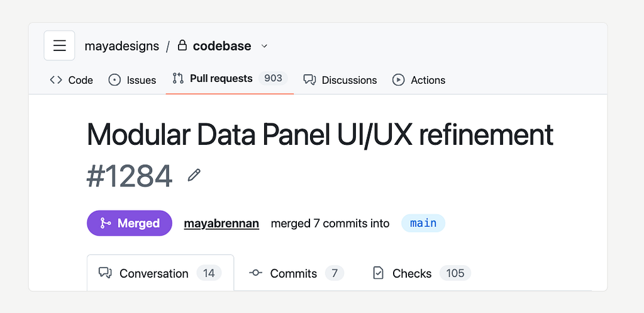The width and height of the screenshot is (644, 313).
Task: Open the hamburger navigation menu
Action: pyautogui.click(x=60, y=45)
